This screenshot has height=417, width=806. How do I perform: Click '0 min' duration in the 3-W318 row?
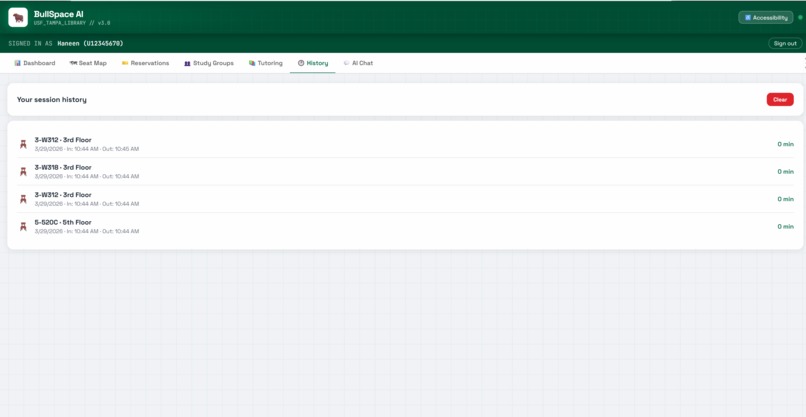[x=785, y=172]
